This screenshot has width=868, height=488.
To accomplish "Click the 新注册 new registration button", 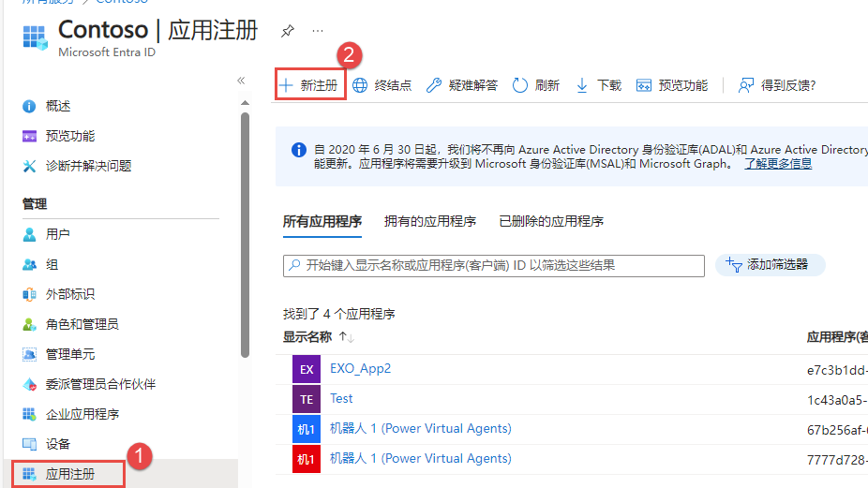I will click(310, 85).
